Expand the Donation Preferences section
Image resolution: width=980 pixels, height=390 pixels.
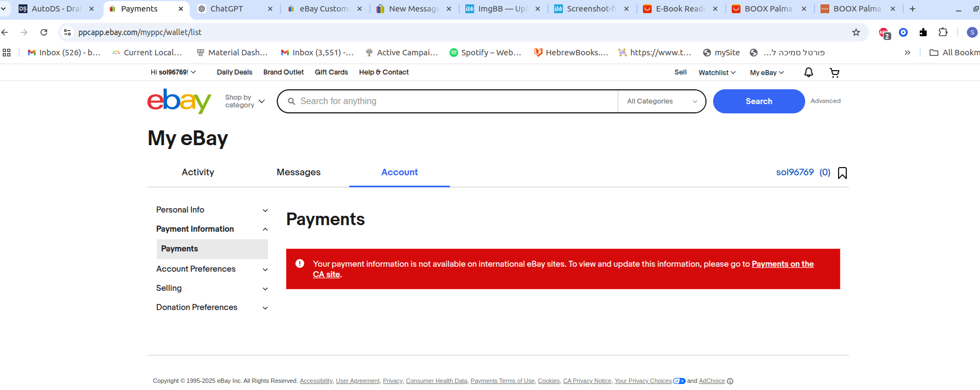click(212, 307)
